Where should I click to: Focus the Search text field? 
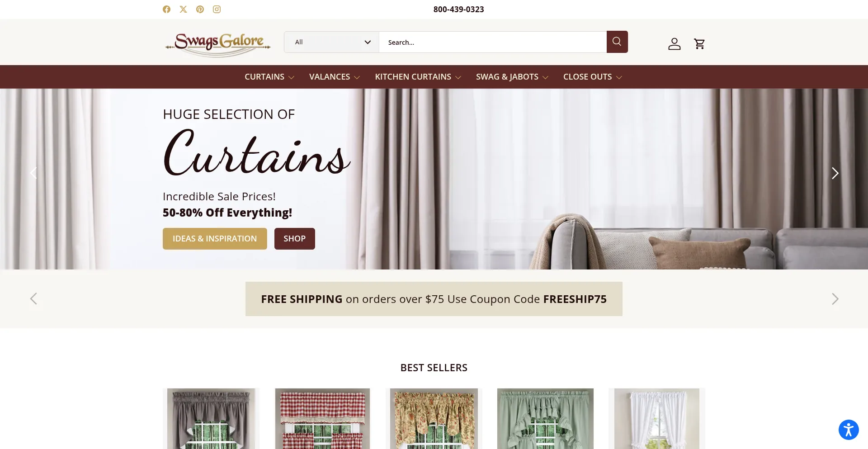tap(493, 42)
